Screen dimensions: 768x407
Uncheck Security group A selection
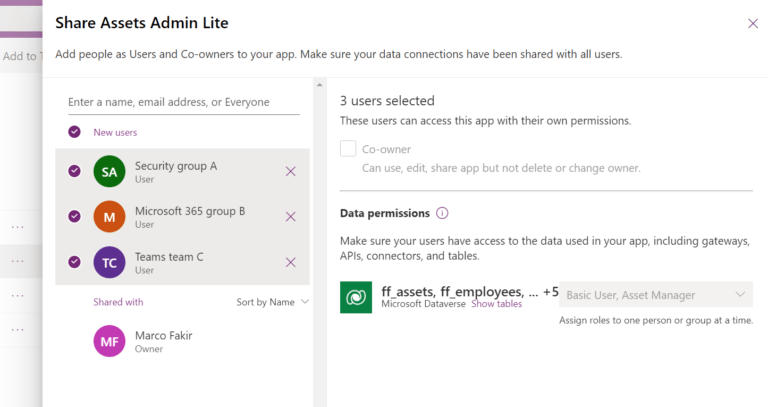tap(74, 171)
